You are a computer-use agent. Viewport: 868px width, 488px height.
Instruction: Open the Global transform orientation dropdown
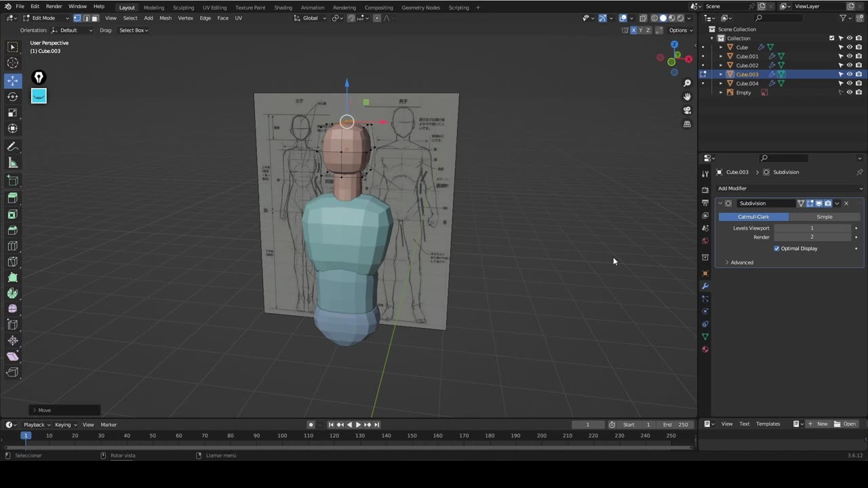(310, 18)
